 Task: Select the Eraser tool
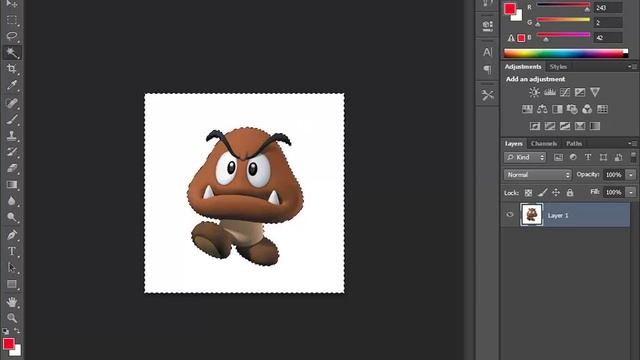click(x=11, y=168)
